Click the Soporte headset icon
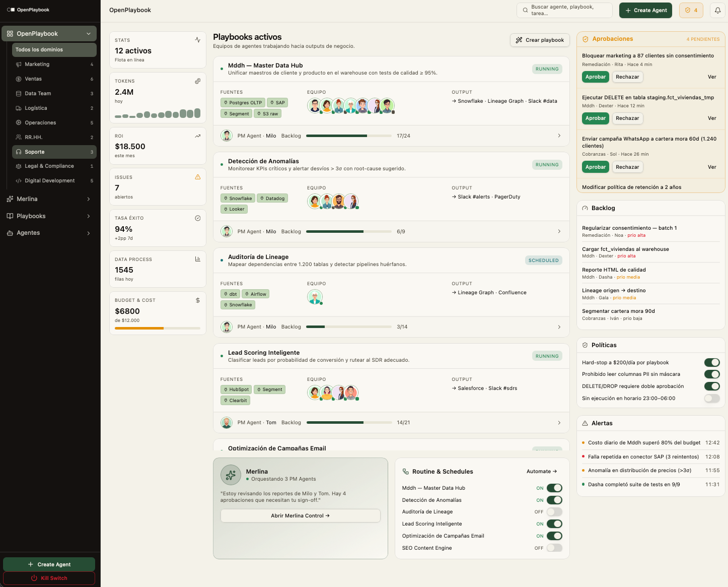728x587 pixels. pos(19,152)
